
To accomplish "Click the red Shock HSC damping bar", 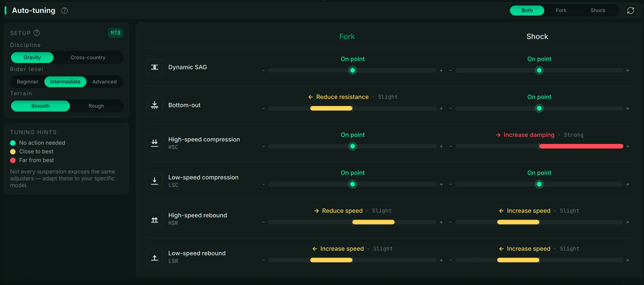I will point(581,146).
